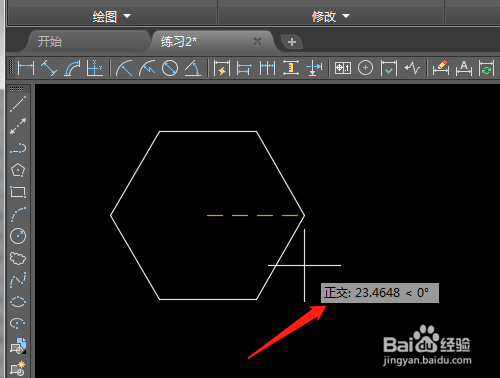
Task: Open the Dimension Break tool
Action: [314, 68]
